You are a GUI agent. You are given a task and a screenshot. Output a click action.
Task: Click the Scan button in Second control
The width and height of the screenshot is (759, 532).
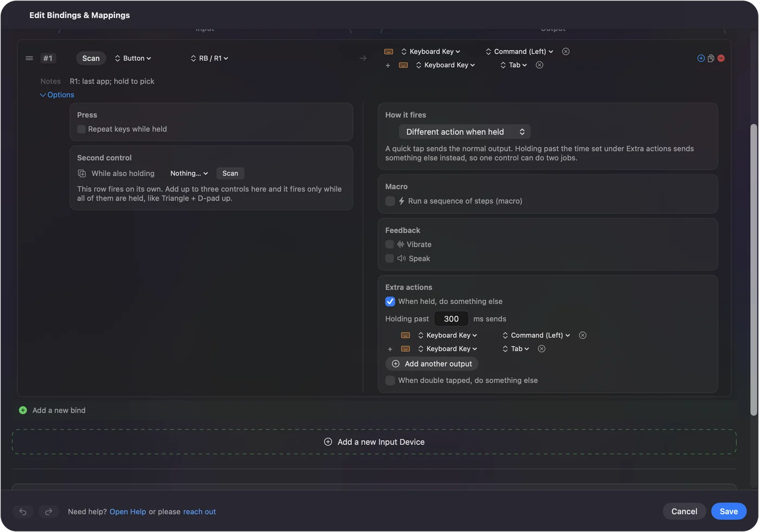[230, 174]
